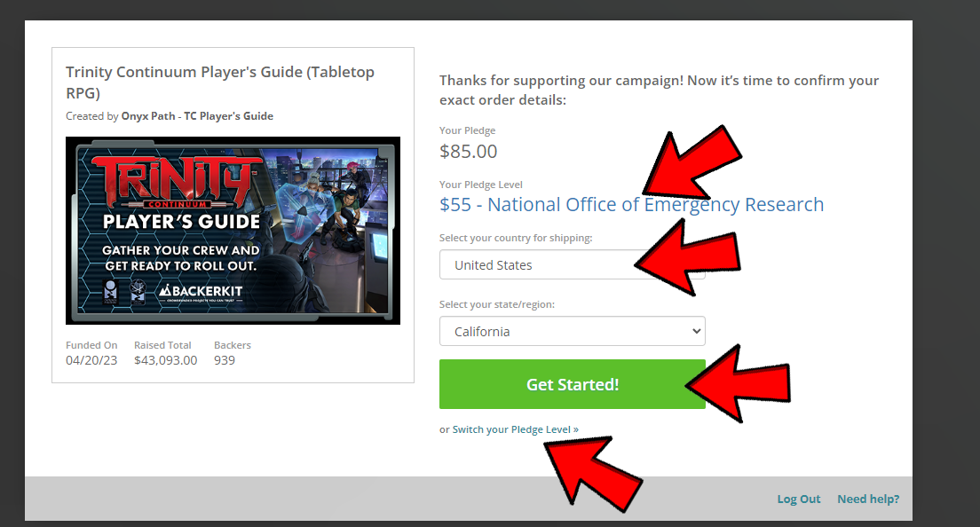Click the BackerKit logo in the banner

(x=202, y=291)
